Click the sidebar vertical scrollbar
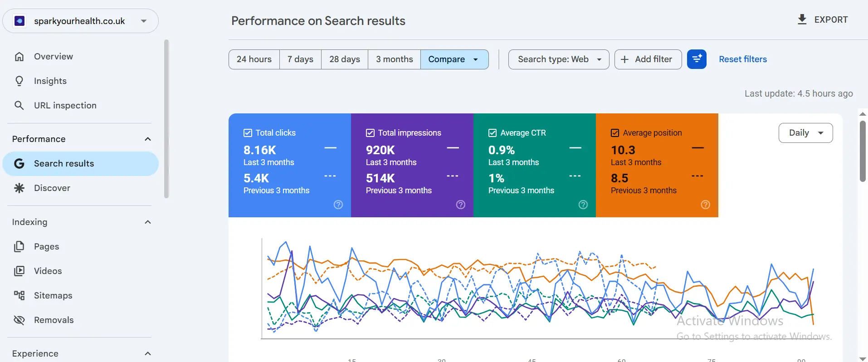This screenshot has height=362, width=868. pyautogui.click(x=166, y=119)
